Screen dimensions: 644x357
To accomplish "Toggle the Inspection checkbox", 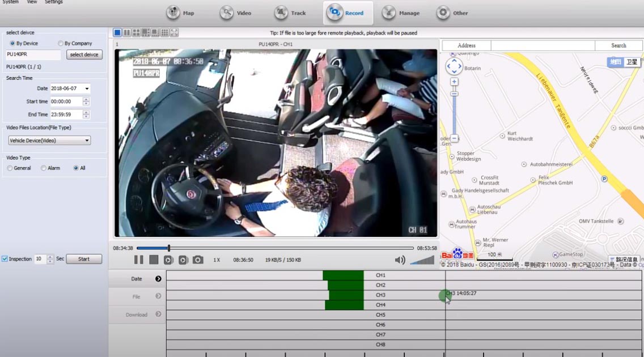I will coord(5,259).
